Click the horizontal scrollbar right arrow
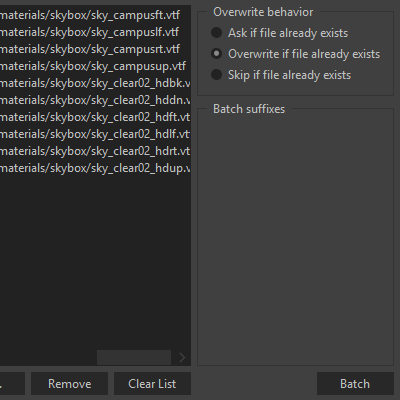Viewport: 400px width, 400px height. [x=182, y=358]
